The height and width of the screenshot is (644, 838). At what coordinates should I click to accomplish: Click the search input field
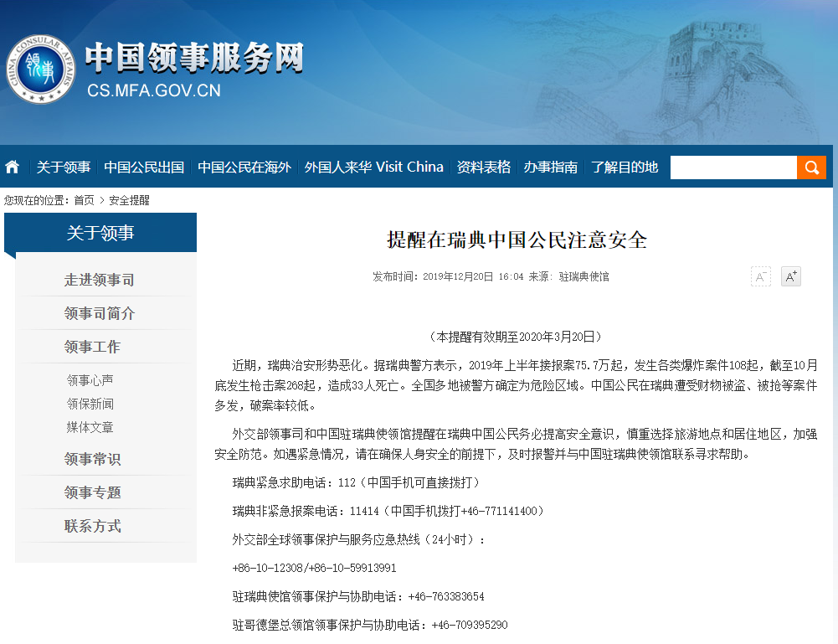pos(733,167)
